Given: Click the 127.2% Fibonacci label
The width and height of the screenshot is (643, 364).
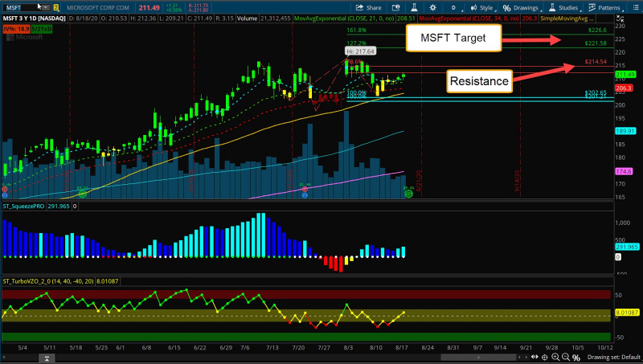Looking at the screenshot, I should [356, 43].
